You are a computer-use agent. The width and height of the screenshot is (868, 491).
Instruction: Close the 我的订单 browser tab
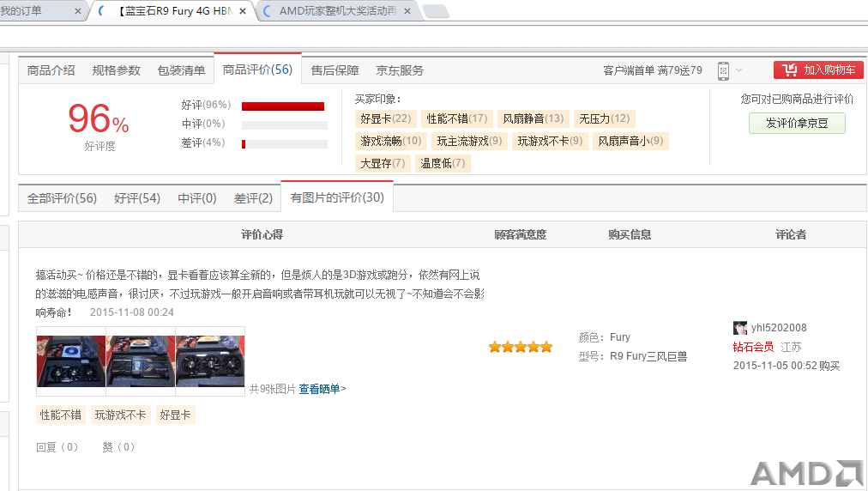(77, 11)
